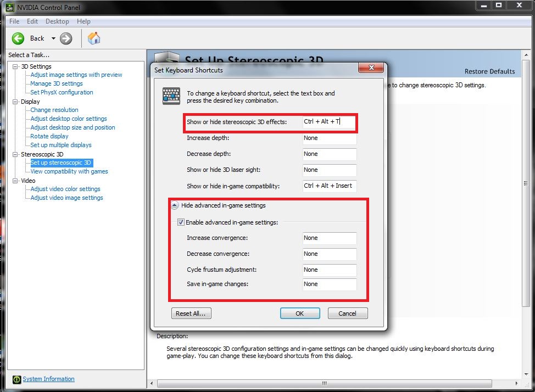Click the scroll right arrow
Image resolution: width=535 pixels, height=392 pixels.
pos(516,383)
